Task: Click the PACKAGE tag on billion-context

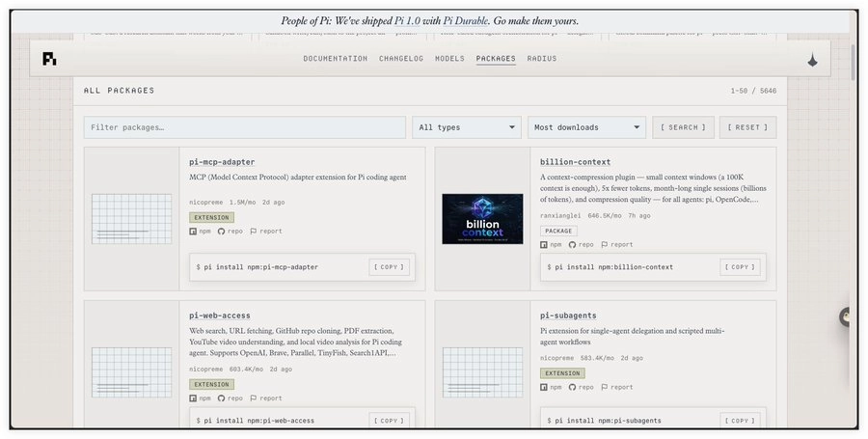Action: click(558, 231)
